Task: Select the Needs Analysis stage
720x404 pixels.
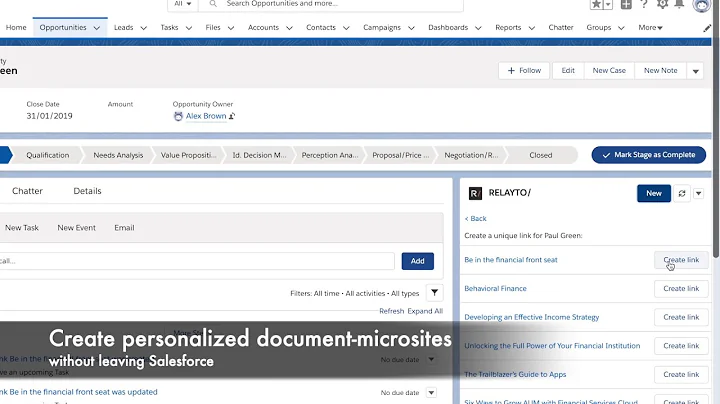Action: pos(118,155)
